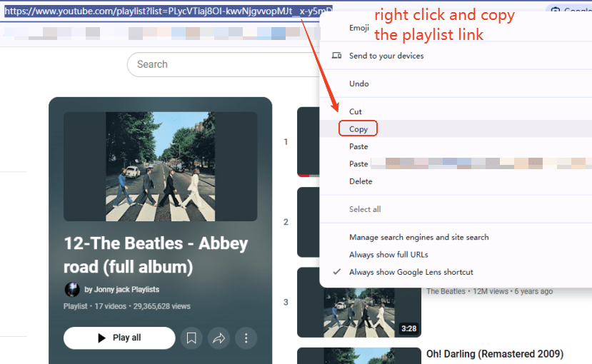Choose Copy from the context menu

pos(358,129)
